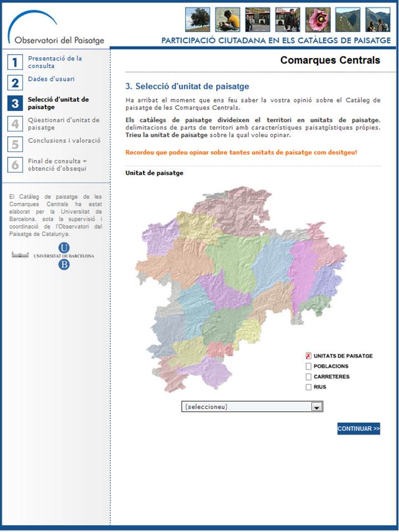
Task: Click the highlighted step 3 number icon
Action: (15, 103)
